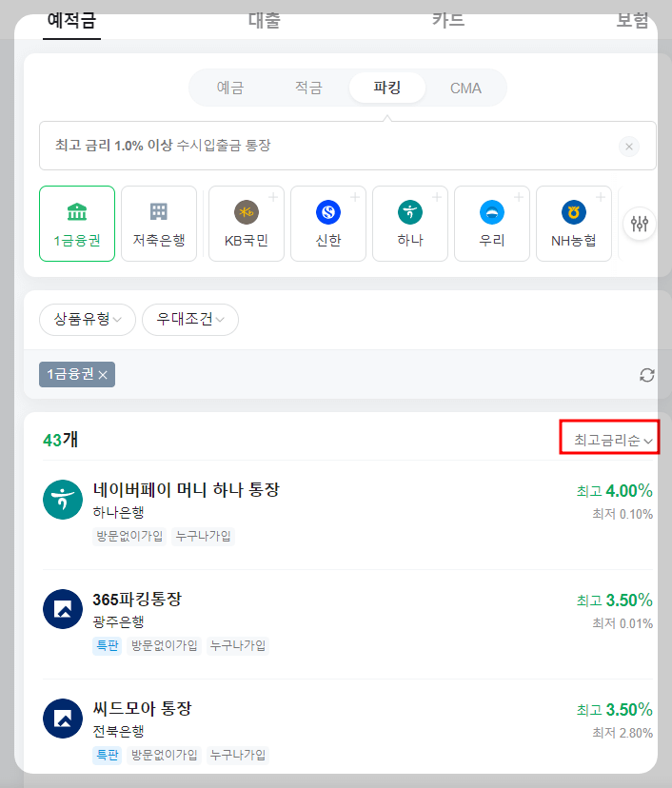Image resolution: width=672 pixels, height=788 pixels.
Task: Toggle the 파킹 account type filter
Action: point(385,87)
